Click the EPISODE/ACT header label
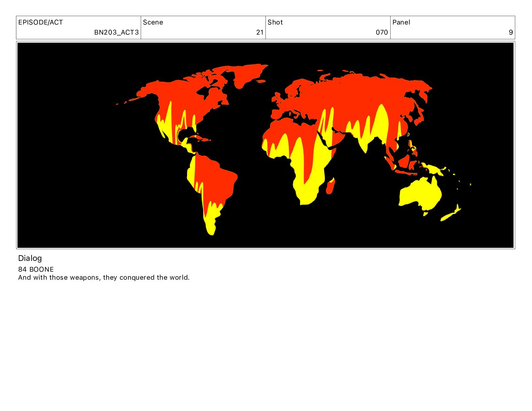This screenshot has height=411, width=532. click(x=41, y=22)
